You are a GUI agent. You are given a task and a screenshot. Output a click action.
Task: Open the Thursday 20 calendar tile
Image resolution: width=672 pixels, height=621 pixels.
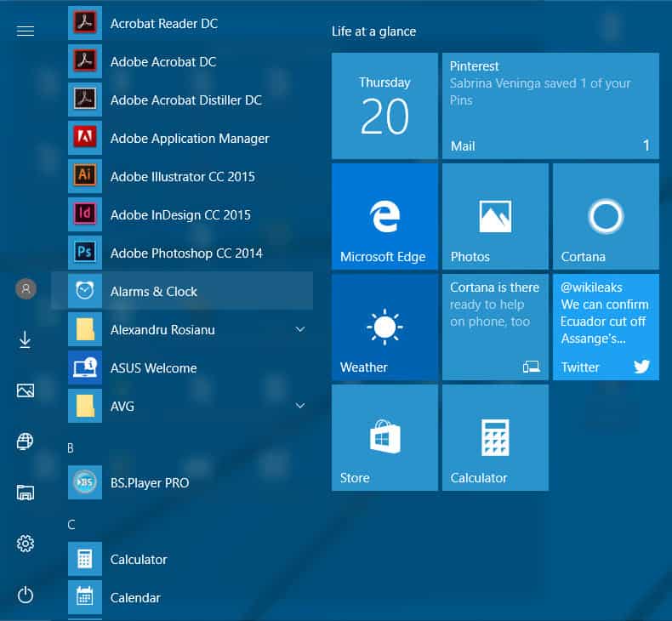[384, 105]
